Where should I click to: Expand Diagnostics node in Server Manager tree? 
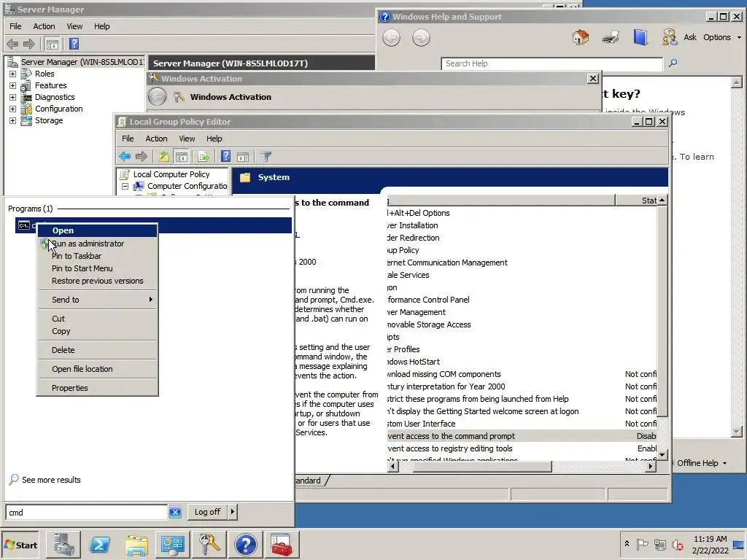[13, 97]
